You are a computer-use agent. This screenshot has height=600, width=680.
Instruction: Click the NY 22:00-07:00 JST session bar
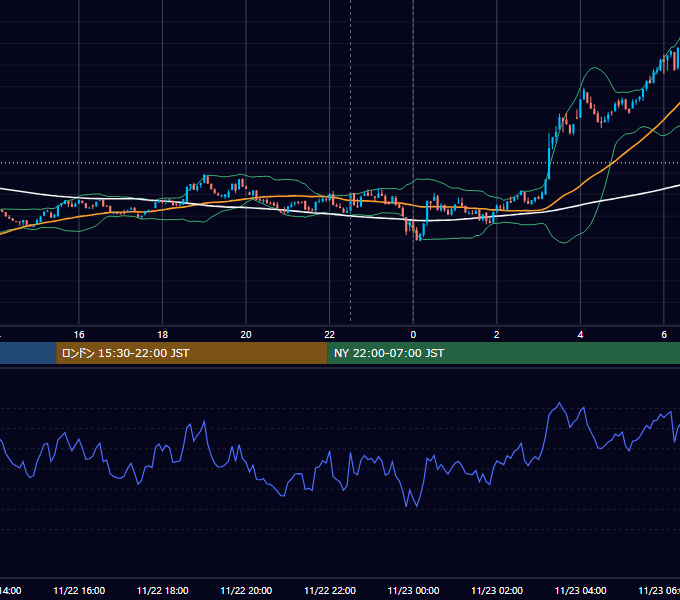tap(503, 353)
